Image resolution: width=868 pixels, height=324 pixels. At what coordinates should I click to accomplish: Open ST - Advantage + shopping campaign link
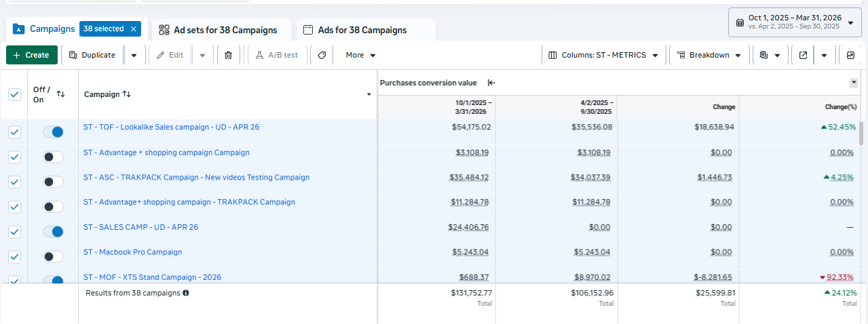click(166, 153)
